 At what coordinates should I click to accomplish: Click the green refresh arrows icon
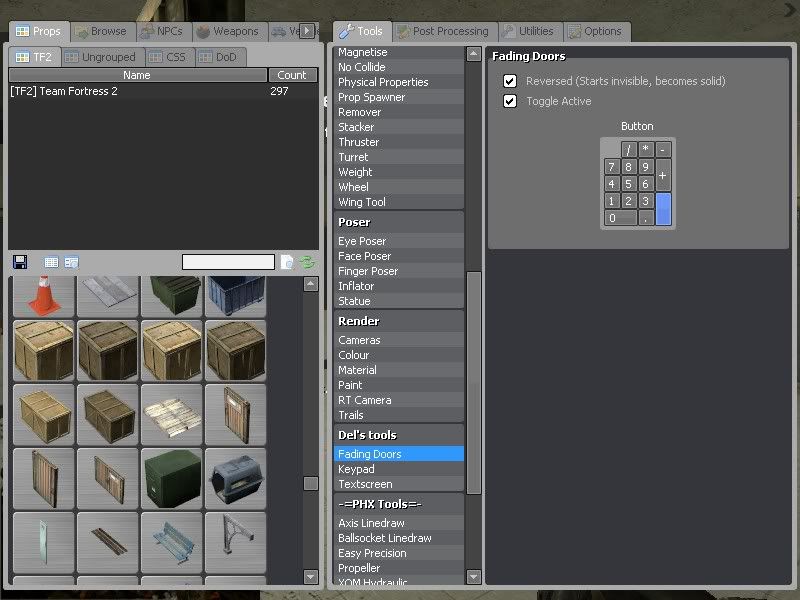click(307, 262)
